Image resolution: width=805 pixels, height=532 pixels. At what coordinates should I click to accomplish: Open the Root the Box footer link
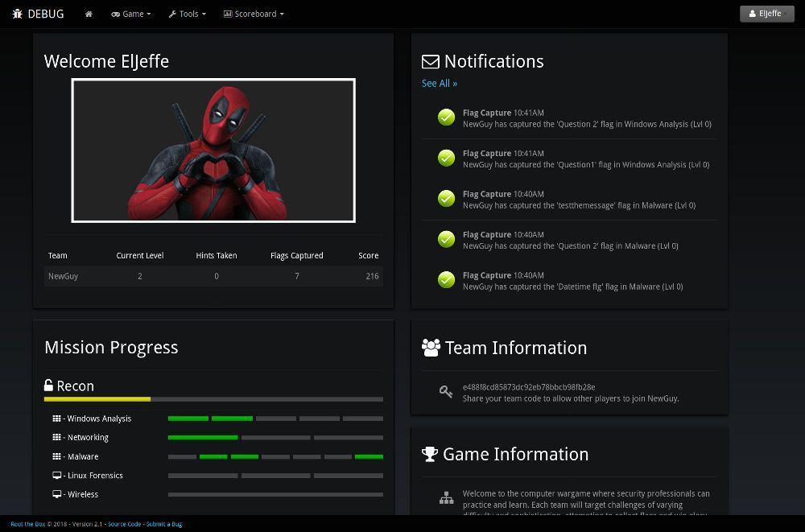click(x=27, y=524)
